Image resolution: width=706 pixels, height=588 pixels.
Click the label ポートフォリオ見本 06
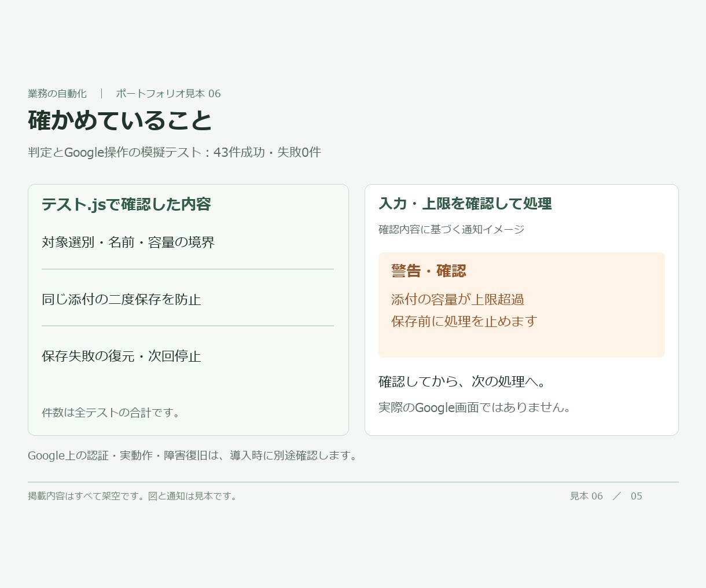pos(168,94)
